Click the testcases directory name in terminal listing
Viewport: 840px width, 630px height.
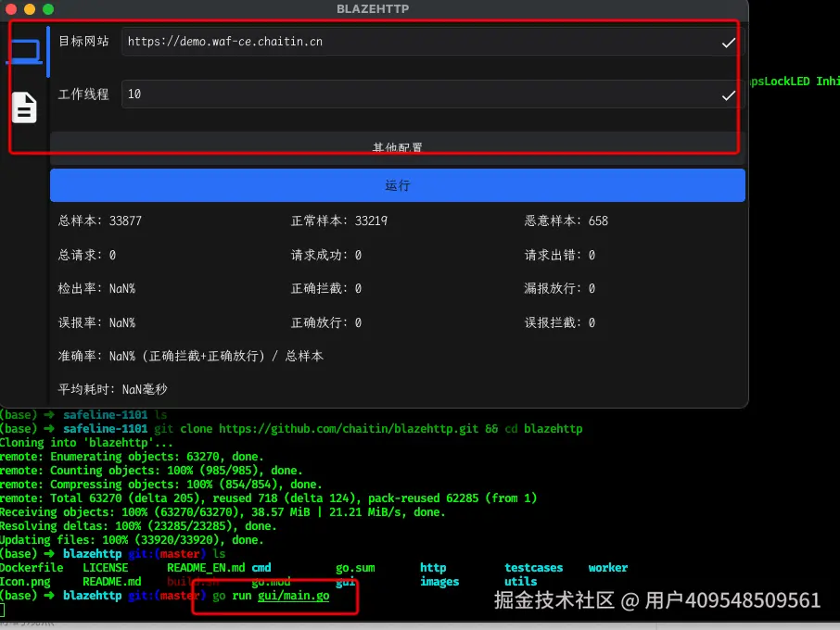coord(533,568)
